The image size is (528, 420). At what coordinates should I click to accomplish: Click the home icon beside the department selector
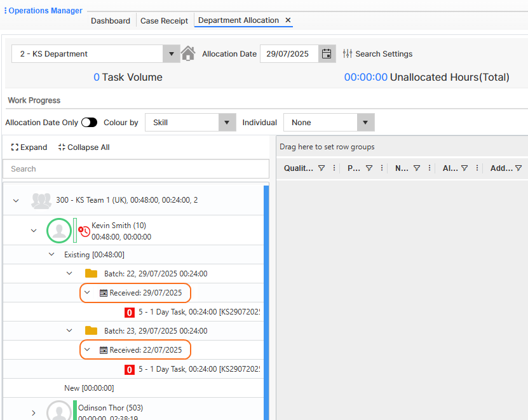pyautogui.click(x=188, y=53)
